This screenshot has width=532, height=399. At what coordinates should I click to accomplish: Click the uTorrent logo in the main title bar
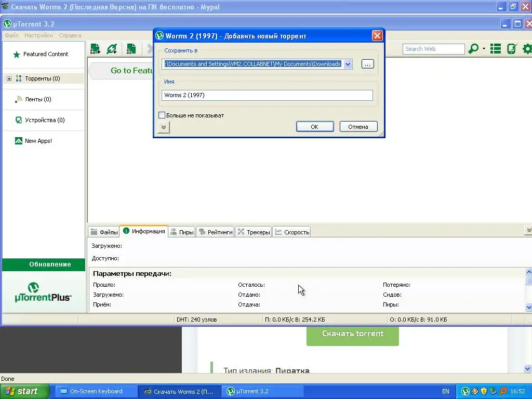tap(7, 24)
